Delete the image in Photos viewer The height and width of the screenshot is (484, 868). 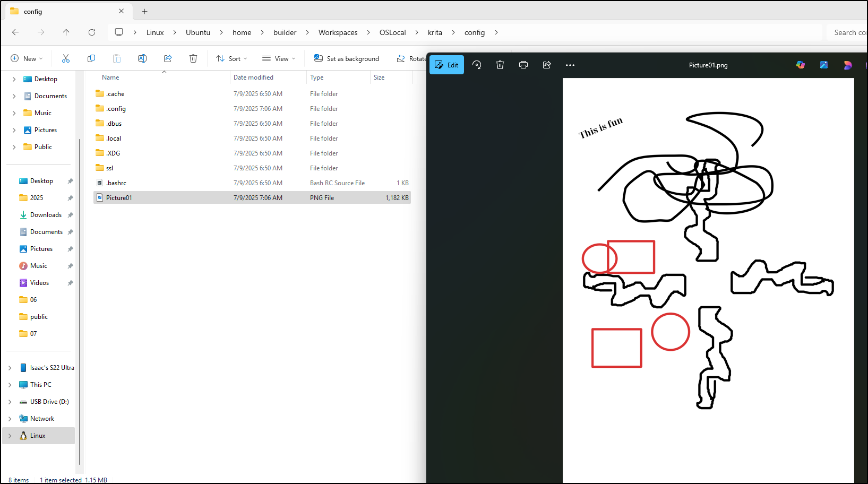point(500,65)
